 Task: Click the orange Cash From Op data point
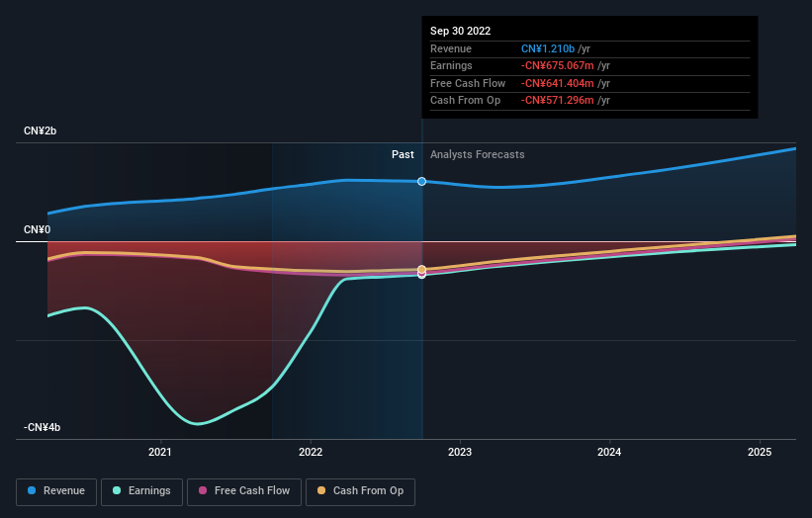[422, 269]
